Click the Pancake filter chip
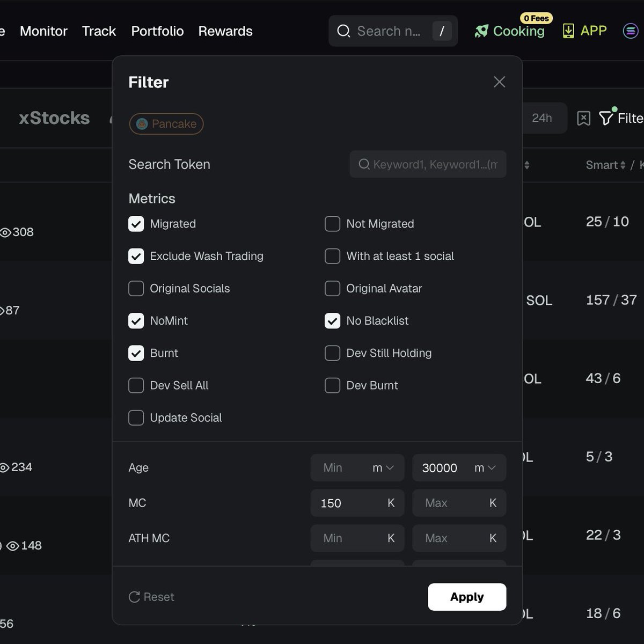Image resolution: width=644 pixels, height=644 pixels. tap(166, 124)
